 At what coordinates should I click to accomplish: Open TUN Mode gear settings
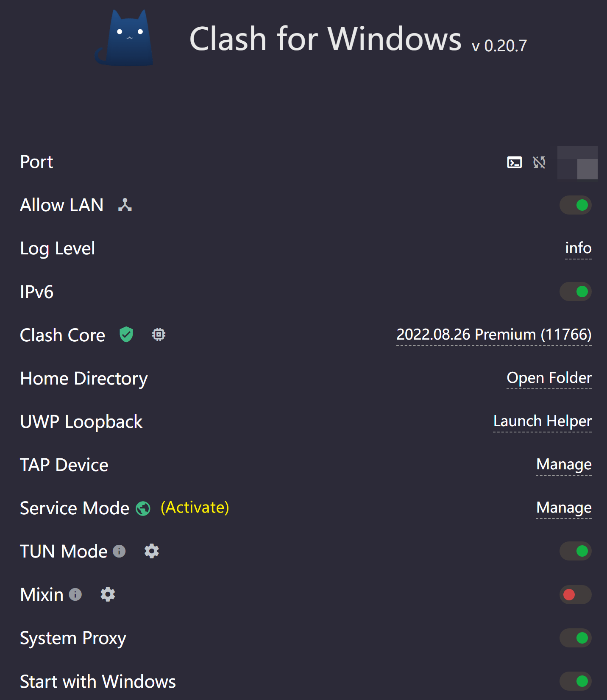[152, 551]
